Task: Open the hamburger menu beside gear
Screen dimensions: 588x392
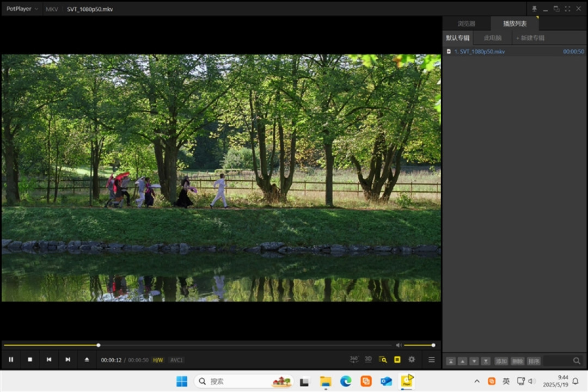Action: coord(432,359)
